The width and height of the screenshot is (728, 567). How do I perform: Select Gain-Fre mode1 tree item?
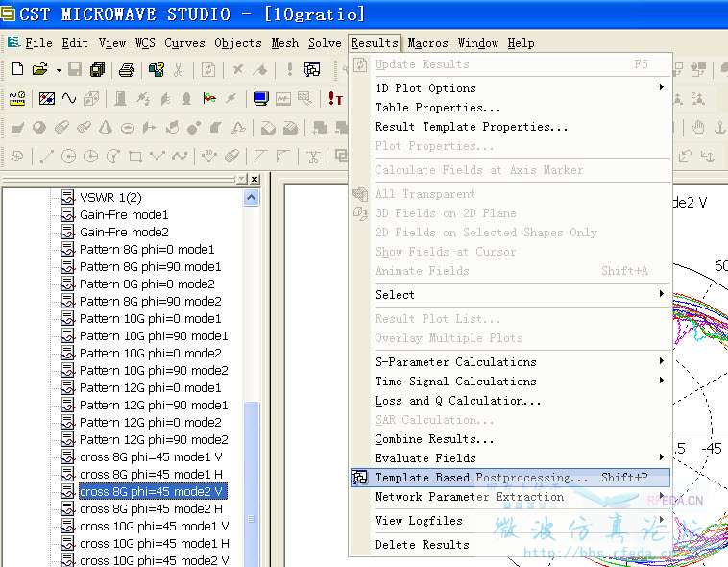pos(124,214)
